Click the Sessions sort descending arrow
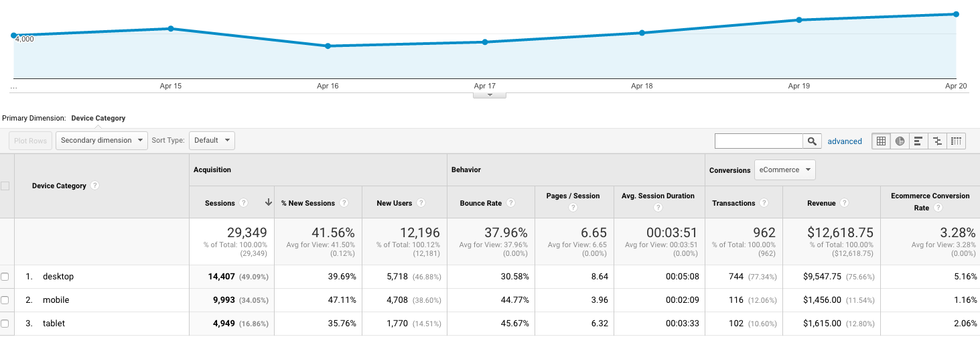Viewport: 980px width, 337px height. click(x=269, y=203)
